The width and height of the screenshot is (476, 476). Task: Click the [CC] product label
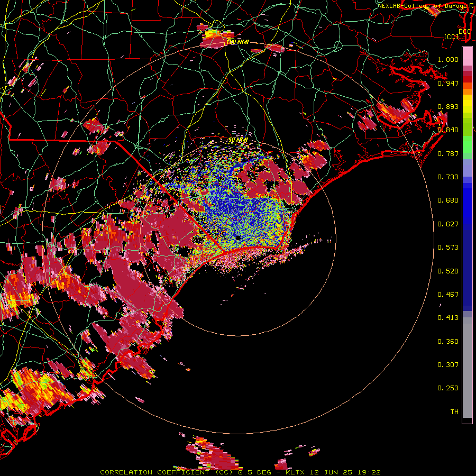tap(452, 36)
